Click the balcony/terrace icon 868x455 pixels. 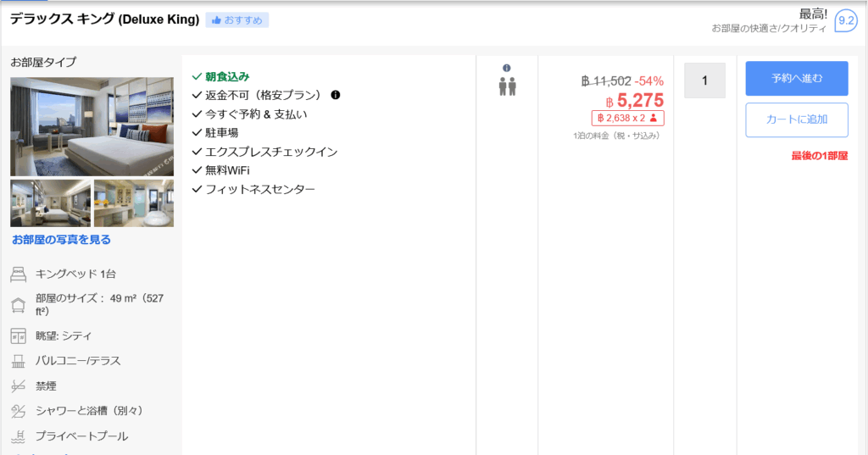[18, 361]
